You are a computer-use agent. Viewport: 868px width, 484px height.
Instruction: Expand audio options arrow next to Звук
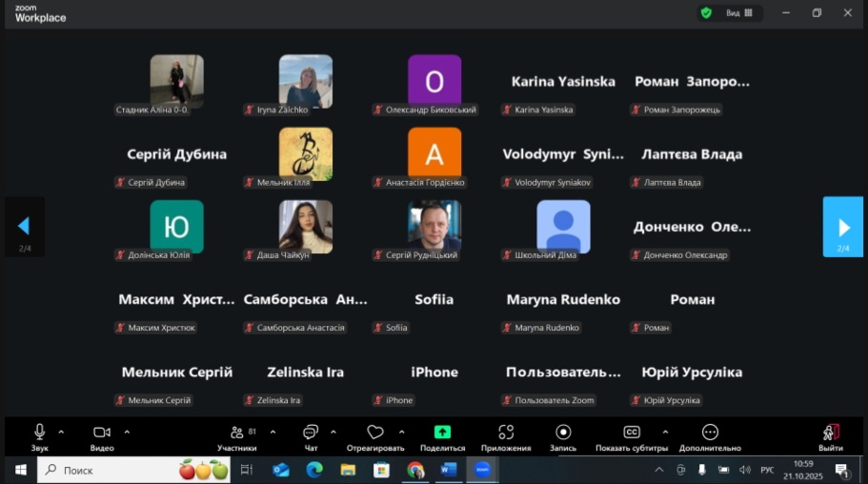point(62,432)
